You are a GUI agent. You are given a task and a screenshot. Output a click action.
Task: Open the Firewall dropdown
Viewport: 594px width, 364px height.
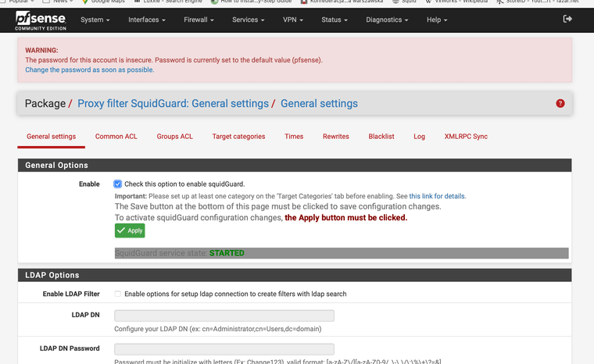coord(199,20)
